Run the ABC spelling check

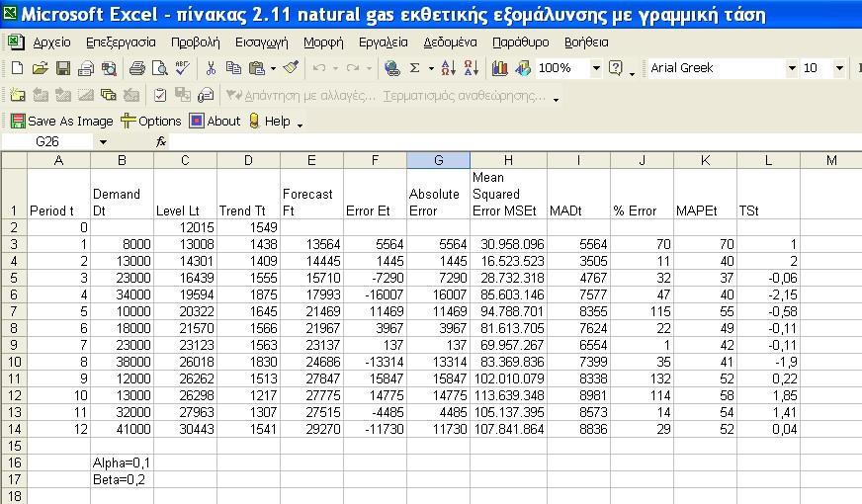tap(183, 68)
